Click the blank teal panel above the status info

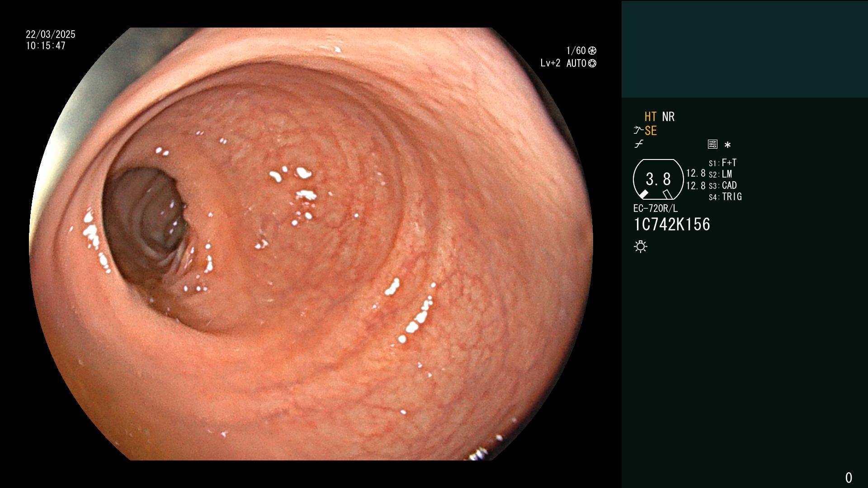[x=745, y=49]
